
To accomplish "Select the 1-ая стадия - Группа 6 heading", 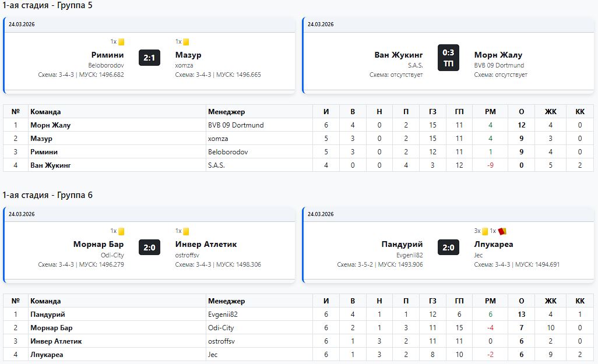I will click(48, 195).
